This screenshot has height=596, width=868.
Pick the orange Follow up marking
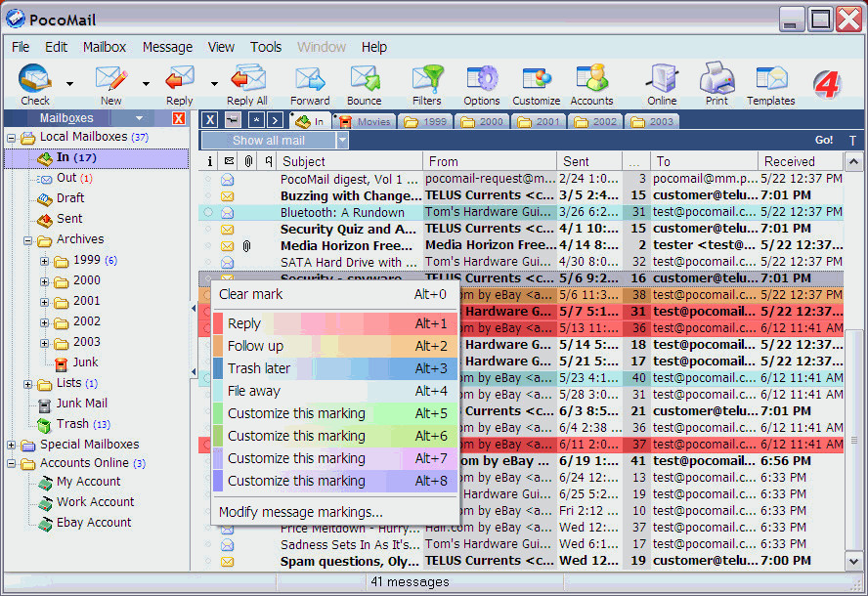335,346
